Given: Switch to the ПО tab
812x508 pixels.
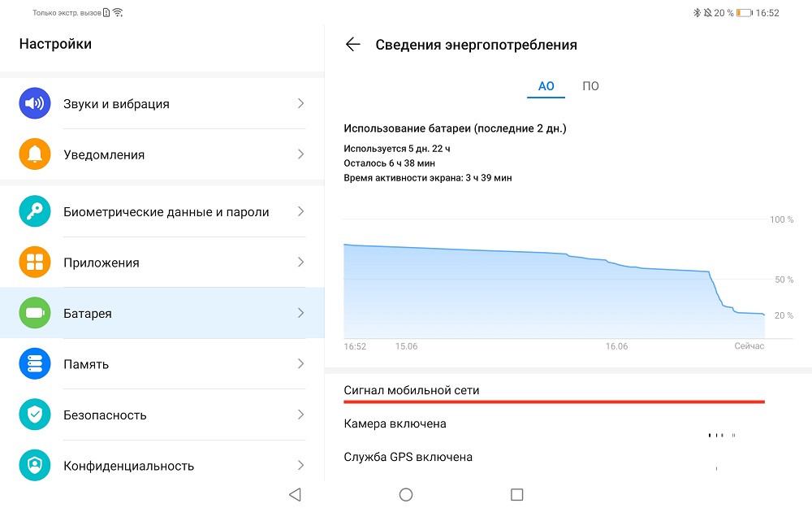Looking at the screenshot, I should pos(590,86).
